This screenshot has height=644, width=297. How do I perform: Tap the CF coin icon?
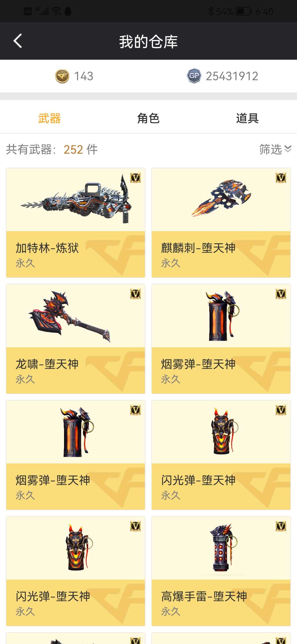click(62, 76)
